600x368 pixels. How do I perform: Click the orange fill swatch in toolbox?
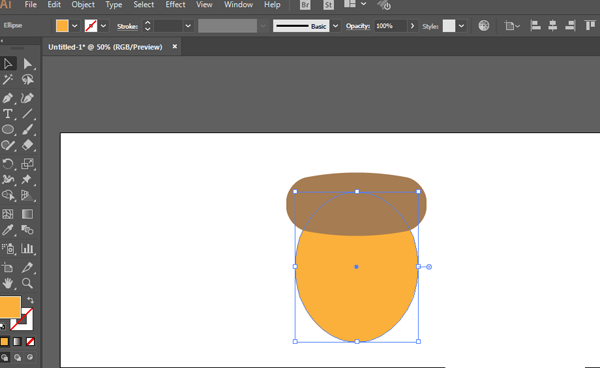(x=10, y=307)
